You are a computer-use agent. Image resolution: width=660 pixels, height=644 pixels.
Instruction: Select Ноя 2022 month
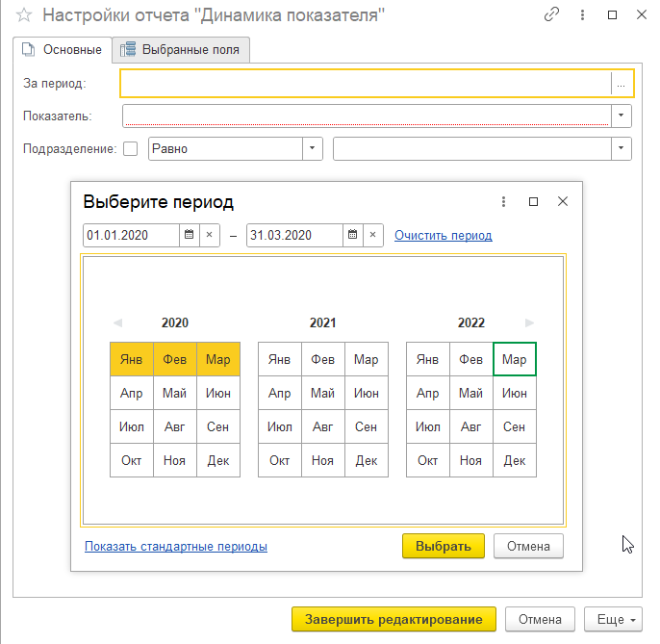[x=471, y=460]
